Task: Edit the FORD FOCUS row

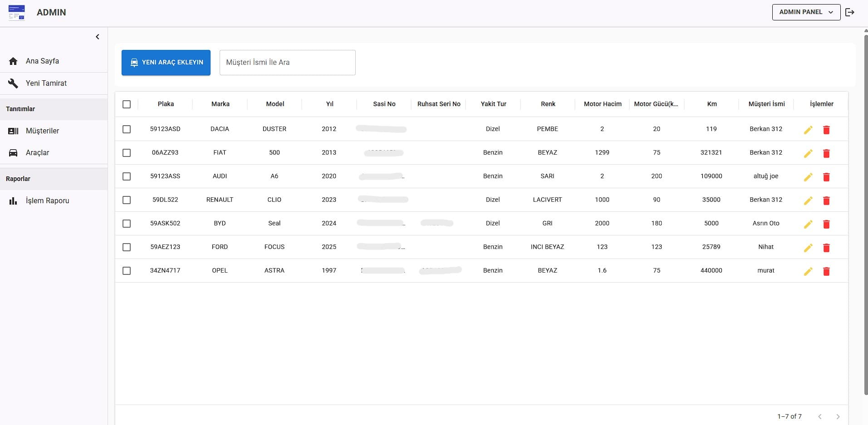Action: click(808, 248)
